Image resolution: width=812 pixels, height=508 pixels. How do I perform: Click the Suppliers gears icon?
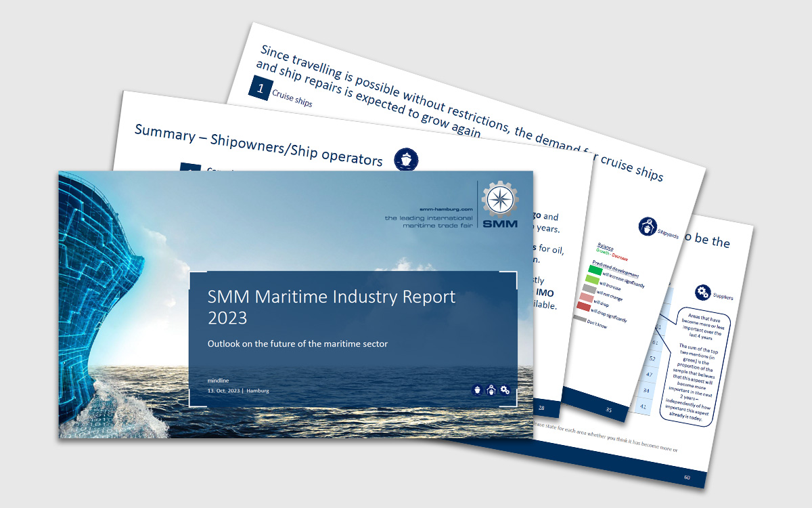[703, 292]
